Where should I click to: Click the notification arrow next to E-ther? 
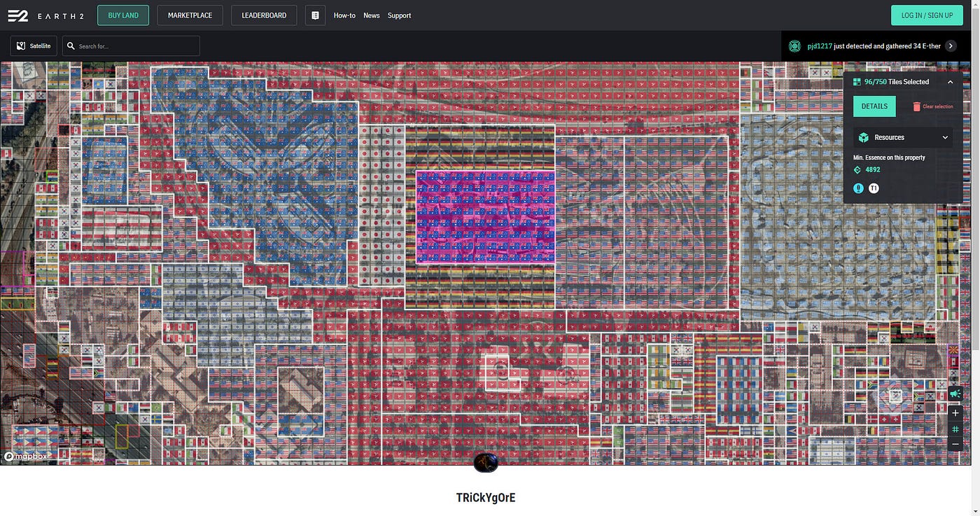[951, 46]
